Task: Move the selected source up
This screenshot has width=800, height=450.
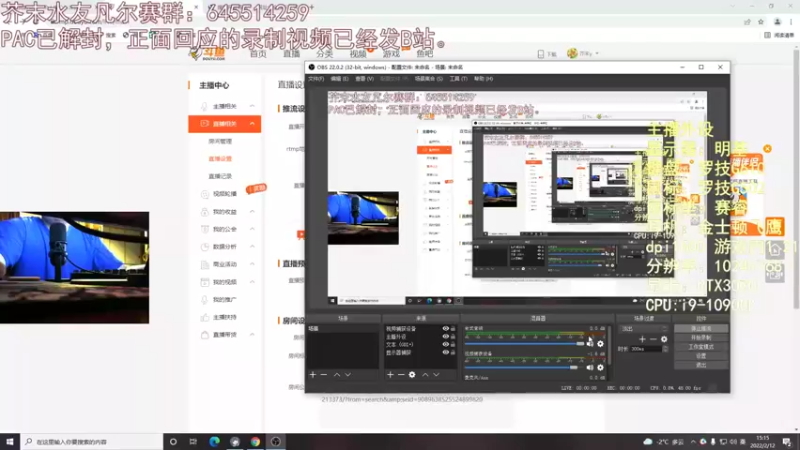Action: click(x=425, y=375)
